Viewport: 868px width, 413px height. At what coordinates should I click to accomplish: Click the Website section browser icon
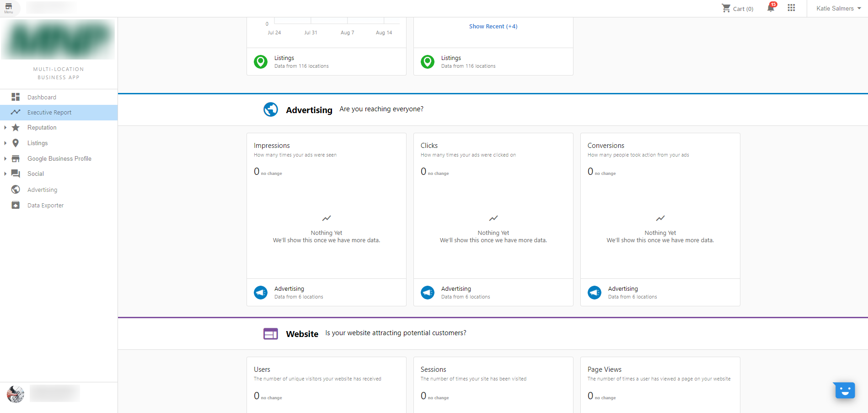(x=271, y=334)
